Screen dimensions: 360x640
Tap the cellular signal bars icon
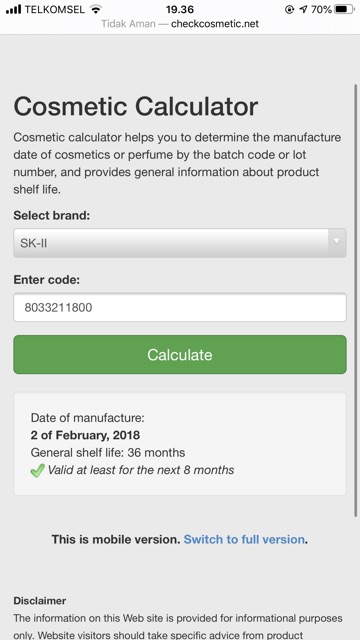(x=13, y=9)
